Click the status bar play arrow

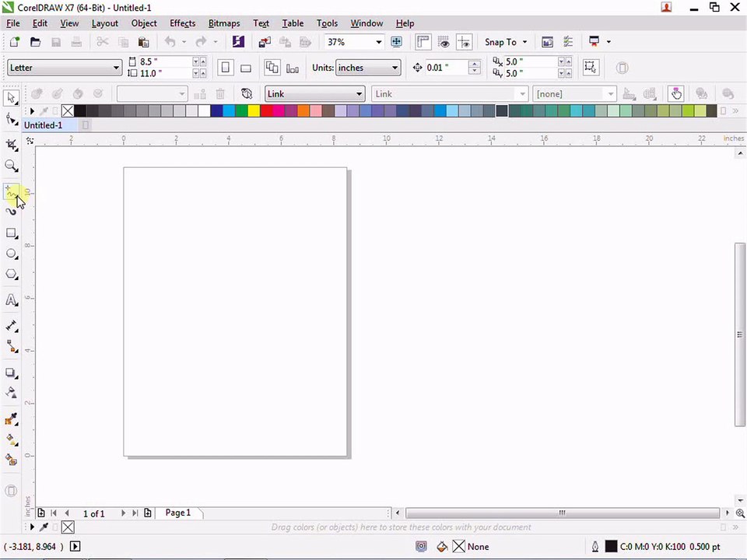75,546
